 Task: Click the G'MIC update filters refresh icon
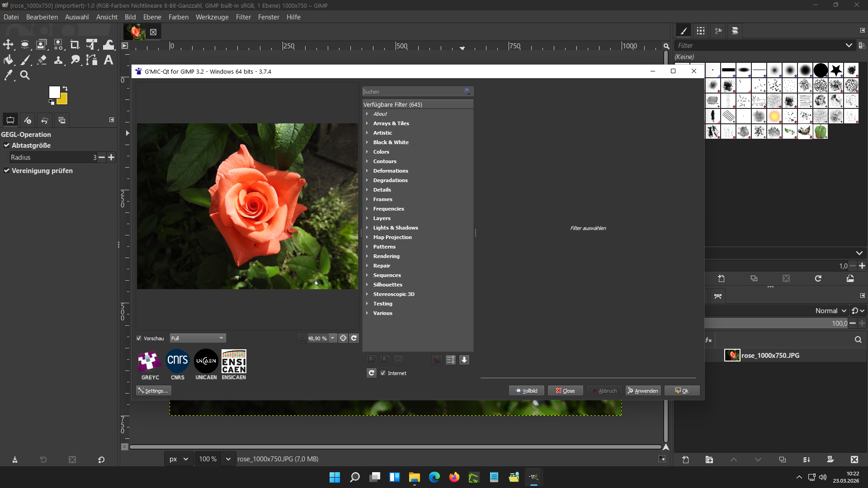371,373
